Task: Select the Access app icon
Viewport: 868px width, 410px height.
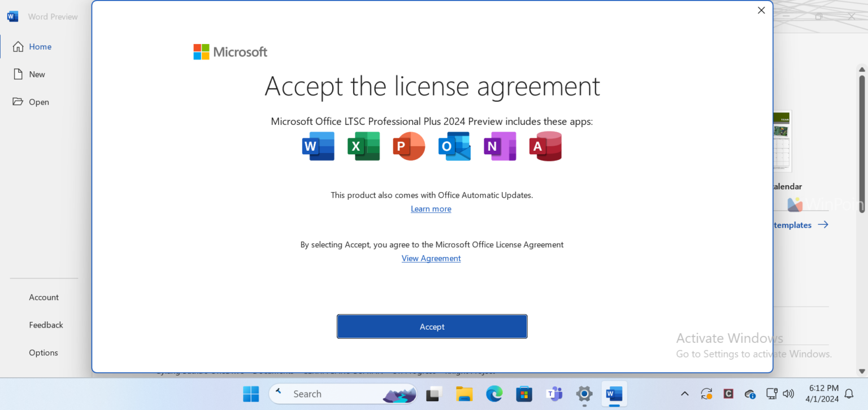Action: click(x=545, y=146)
